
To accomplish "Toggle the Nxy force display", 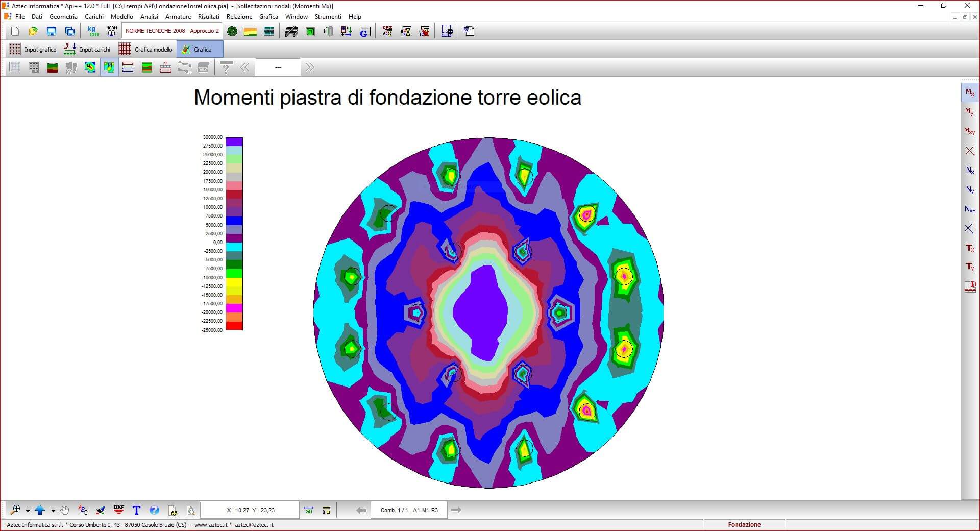I will click(x=969, y=209).
